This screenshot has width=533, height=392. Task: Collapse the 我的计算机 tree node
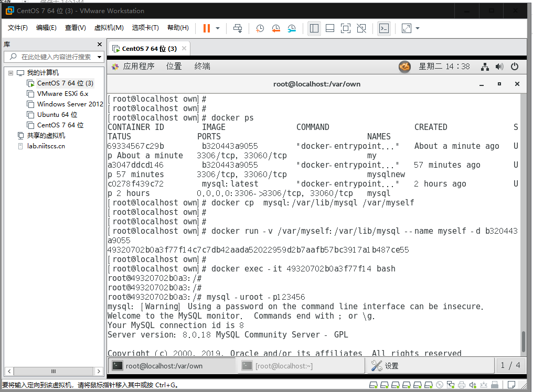point(11,73)
